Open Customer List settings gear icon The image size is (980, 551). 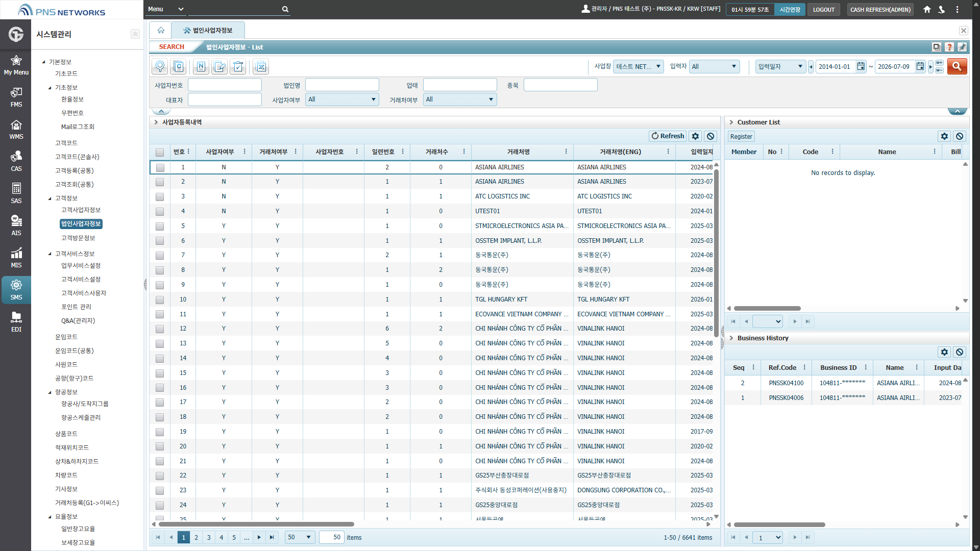click(944, 136)
